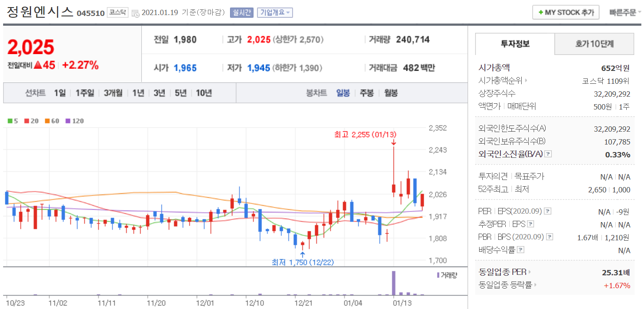The width and height of the screenshot is (644, 309).
Task: Show the 3개월 line chart
Action: [x=113, y=93]
